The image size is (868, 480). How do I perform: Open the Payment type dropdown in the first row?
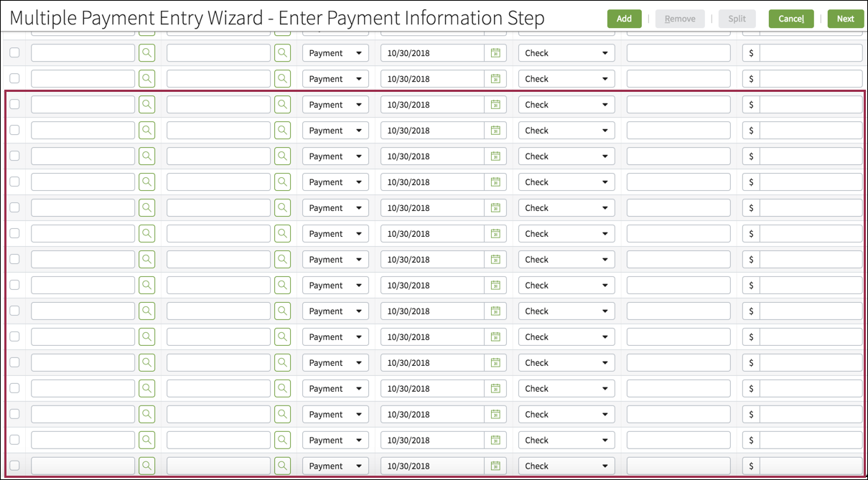tap(335, 52)
